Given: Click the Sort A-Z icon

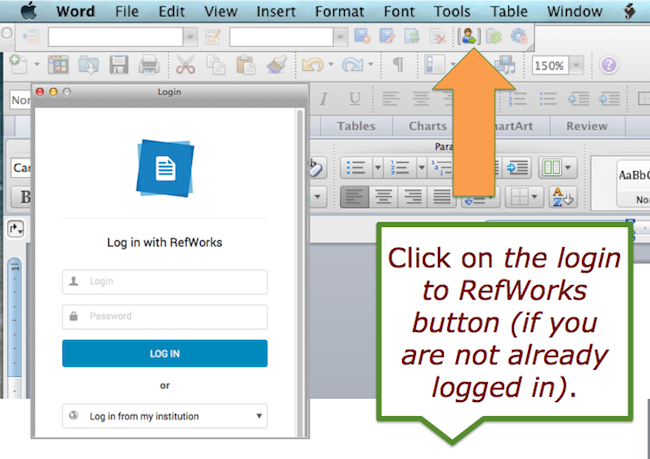Looking at the screenshot, I should click(x=562, y=197).
